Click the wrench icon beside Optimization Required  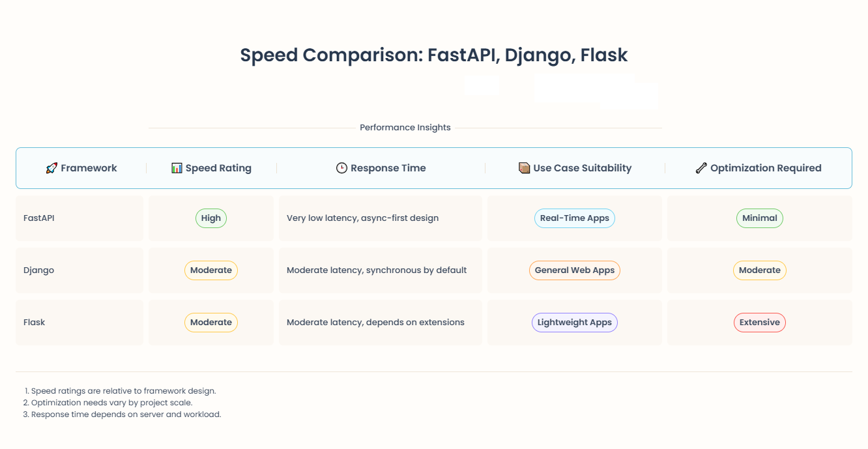701,168
